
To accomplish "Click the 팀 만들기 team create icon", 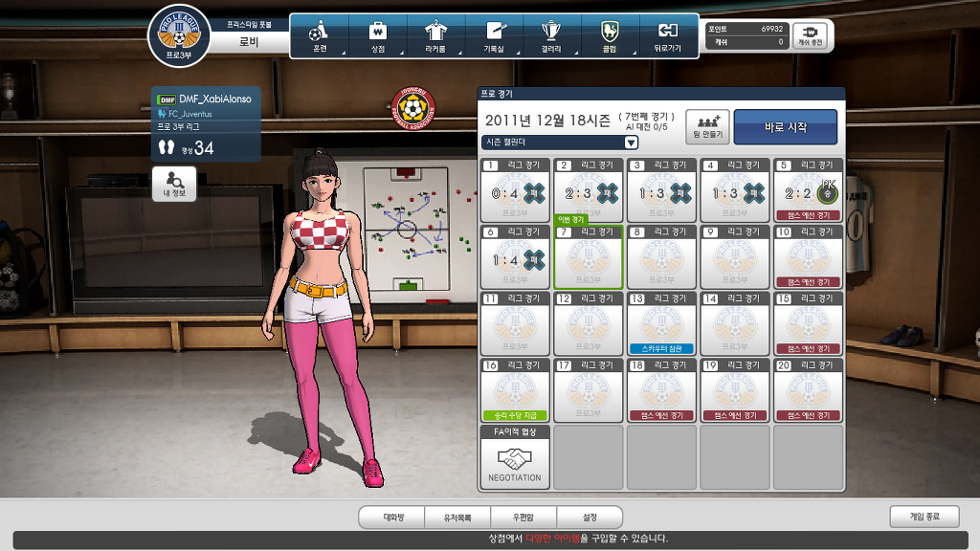I will [x=707, y=126].
